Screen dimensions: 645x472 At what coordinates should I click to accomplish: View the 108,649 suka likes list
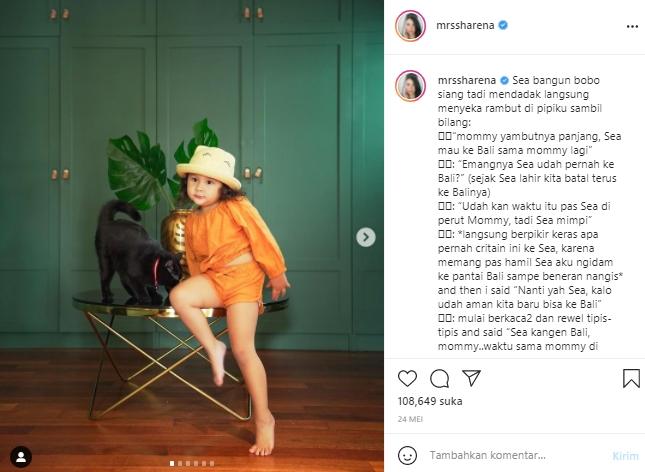pyautogui.click(x=434, y=403)
